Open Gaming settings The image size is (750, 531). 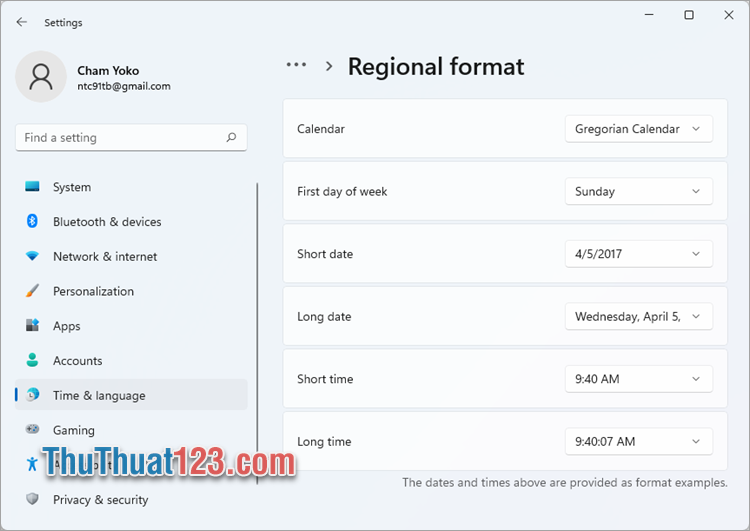click(131, 430)
